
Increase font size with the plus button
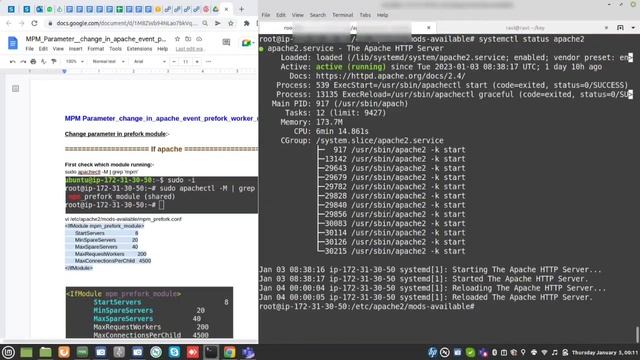click(197, 62)
